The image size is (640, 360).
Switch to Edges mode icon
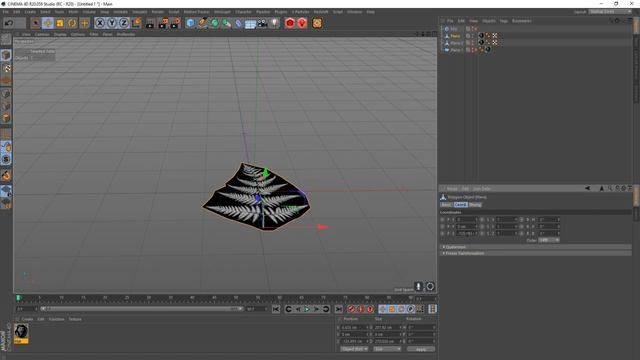[6, 106]
